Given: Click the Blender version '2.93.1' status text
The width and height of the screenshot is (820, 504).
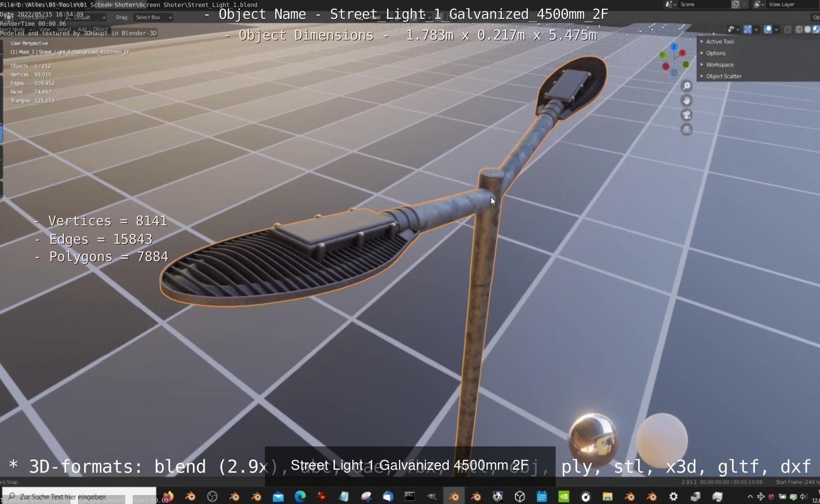Looking at the screenshot, I should coord(689,482).
